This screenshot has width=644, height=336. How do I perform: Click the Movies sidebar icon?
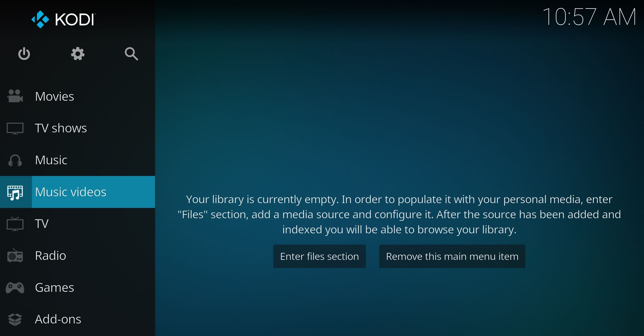coord(15,96)
